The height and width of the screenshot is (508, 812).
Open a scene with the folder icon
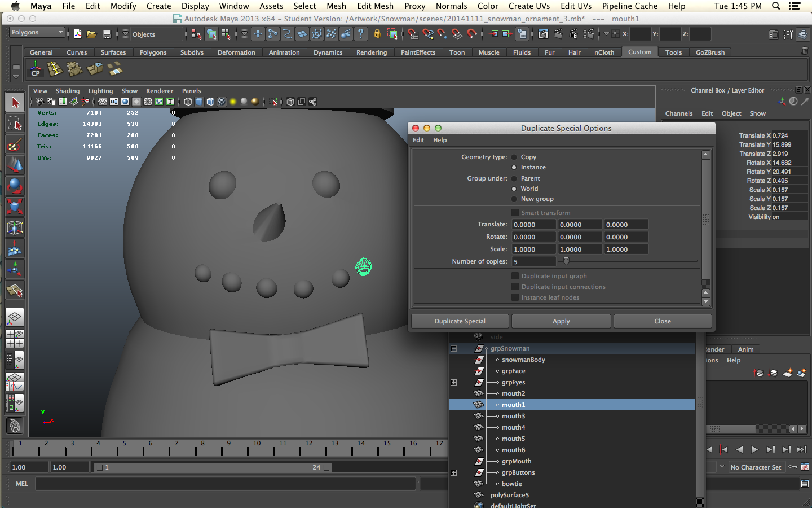(91, 34)
